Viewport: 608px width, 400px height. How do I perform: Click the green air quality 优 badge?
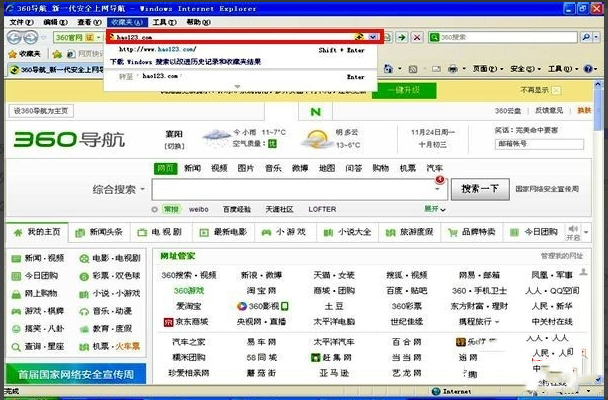[x=273, y=144]
